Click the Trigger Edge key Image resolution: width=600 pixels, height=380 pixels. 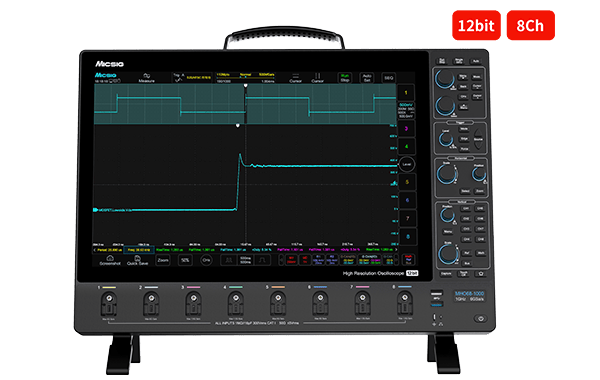[x=464, y=139]
